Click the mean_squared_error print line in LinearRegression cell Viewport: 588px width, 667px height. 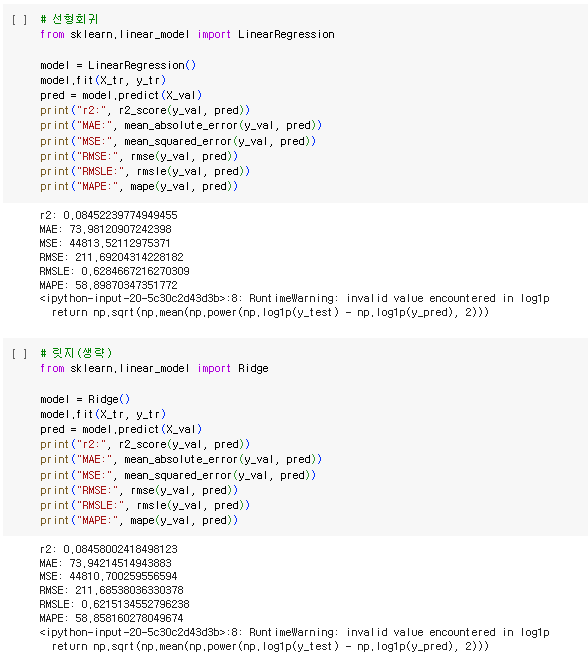pyautogui.click(x=178, y=141)
